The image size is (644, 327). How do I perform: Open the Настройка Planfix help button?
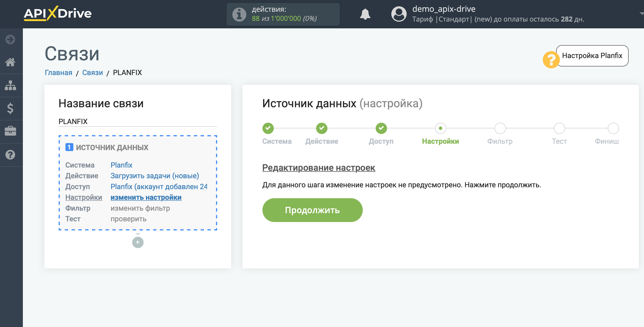592,56
